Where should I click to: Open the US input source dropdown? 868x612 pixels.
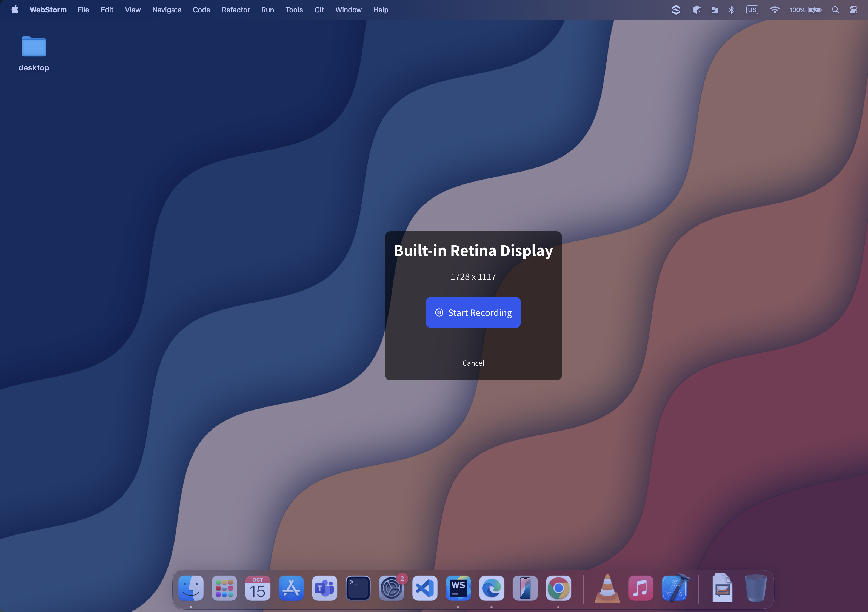click(752, 10)
